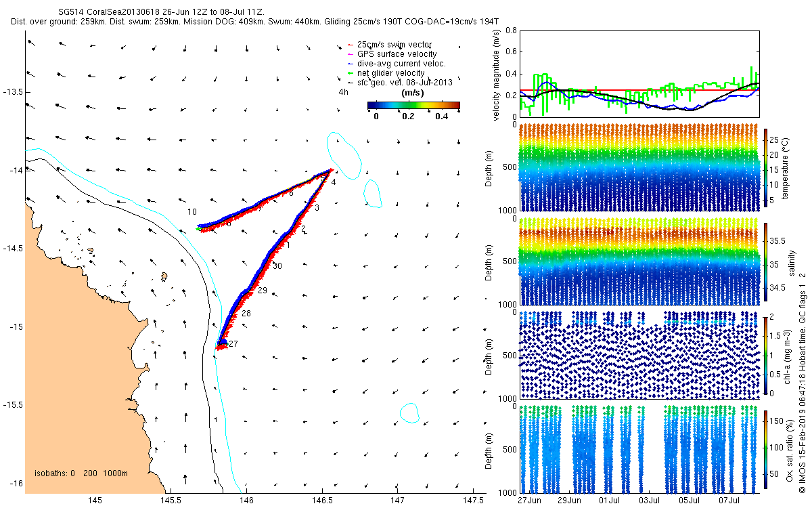Click the temperature color scale bar
This screenshot has width=812, height=508.
[765, 167]
